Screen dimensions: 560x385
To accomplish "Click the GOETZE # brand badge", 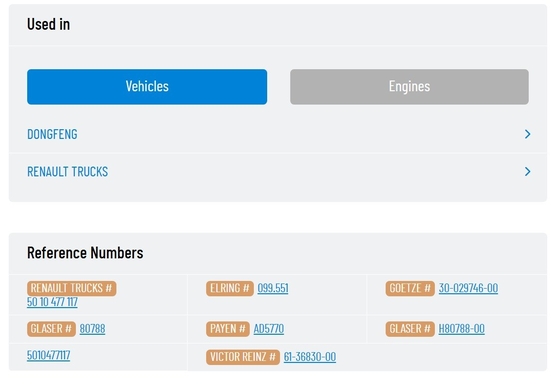I will [x=410, y=288].
